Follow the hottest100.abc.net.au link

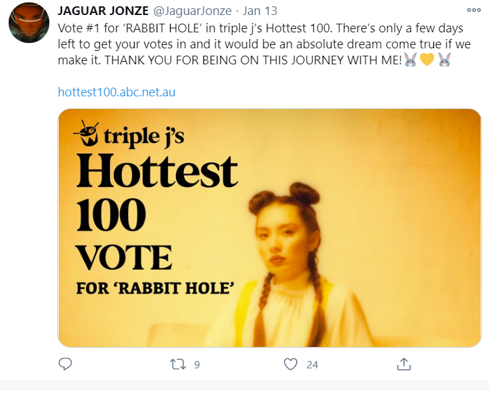pos(117,92)
